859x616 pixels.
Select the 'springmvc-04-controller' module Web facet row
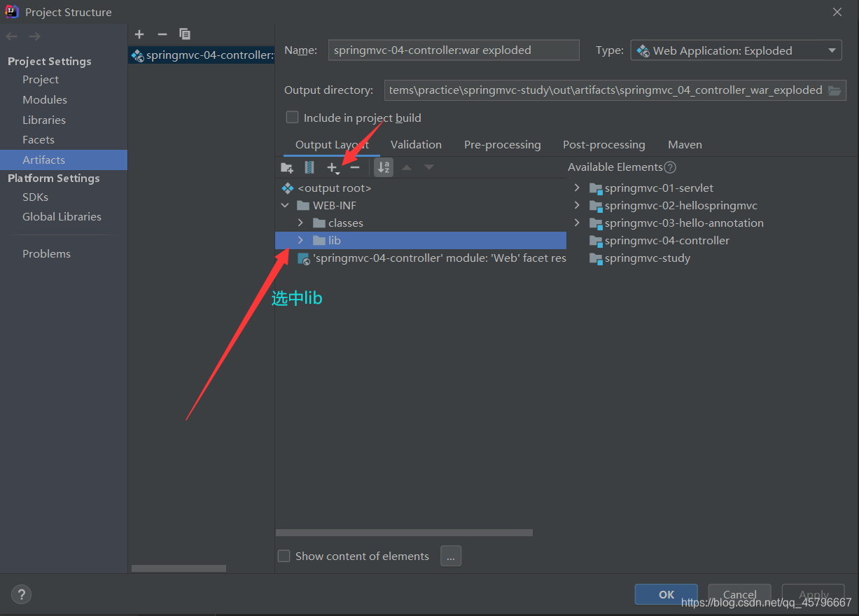click(421, 258)
